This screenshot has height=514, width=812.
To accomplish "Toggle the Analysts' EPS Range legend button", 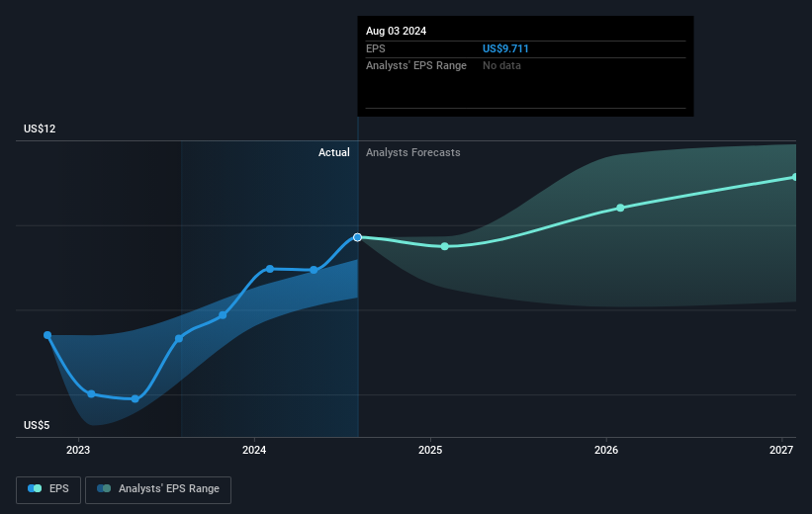I will point(158,489).
